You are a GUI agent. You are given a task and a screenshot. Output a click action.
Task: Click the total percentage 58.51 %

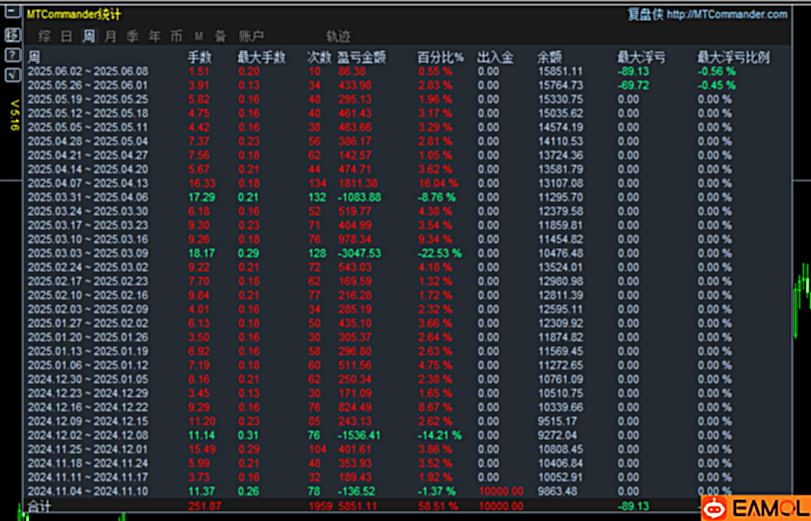tap(438, 506)
